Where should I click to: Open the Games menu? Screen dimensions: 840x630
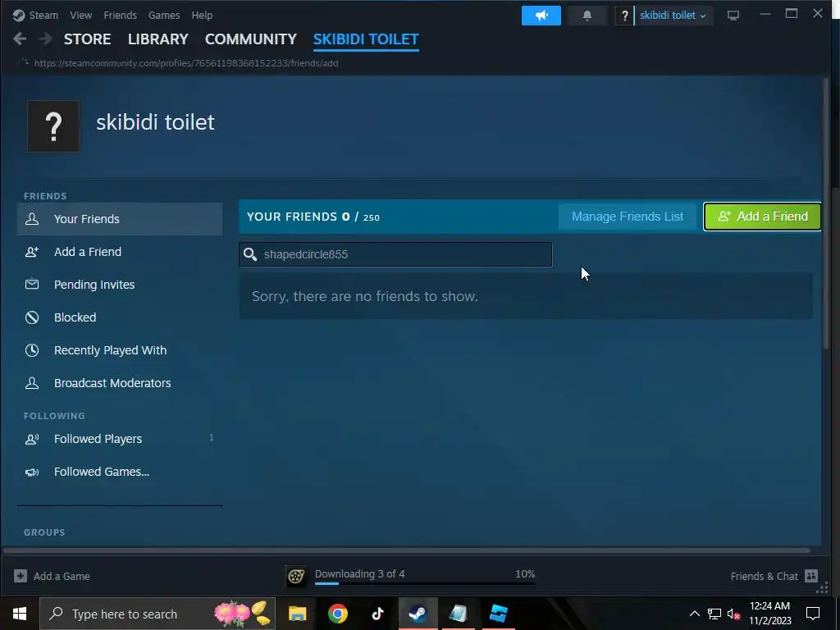tap(164, 16)
